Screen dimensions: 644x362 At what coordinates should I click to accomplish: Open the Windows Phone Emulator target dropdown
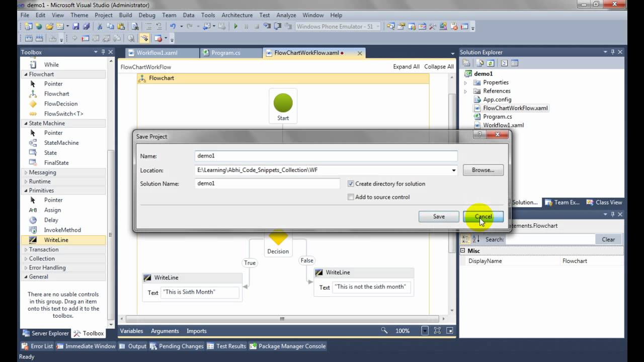tap(378, 26)
